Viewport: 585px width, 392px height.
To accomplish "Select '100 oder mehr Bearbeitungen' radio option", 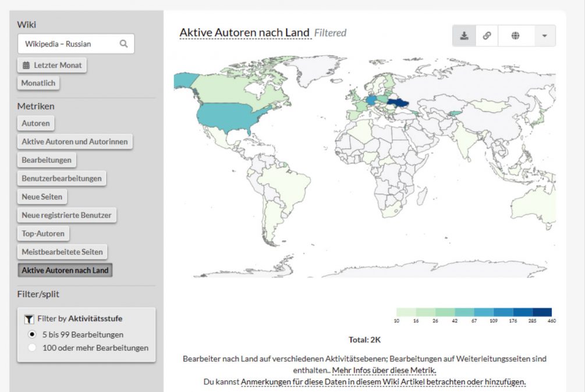I will tap(32, 348).
